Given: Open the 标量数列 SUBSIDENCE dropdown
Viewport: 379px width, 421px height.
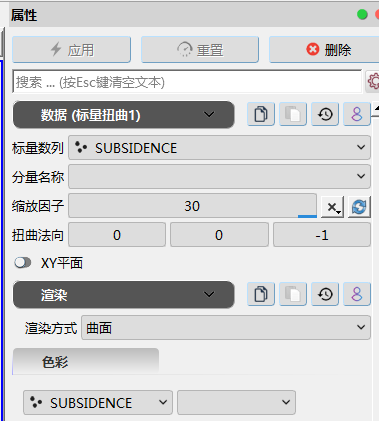Looking at the screenshot, I should pos(219,147).
